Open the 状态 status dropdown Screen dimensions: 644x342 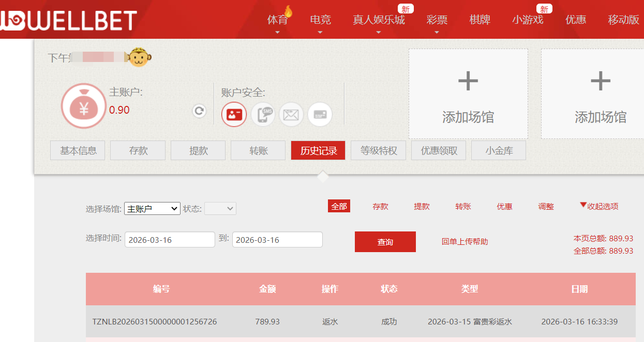(220, 208)
